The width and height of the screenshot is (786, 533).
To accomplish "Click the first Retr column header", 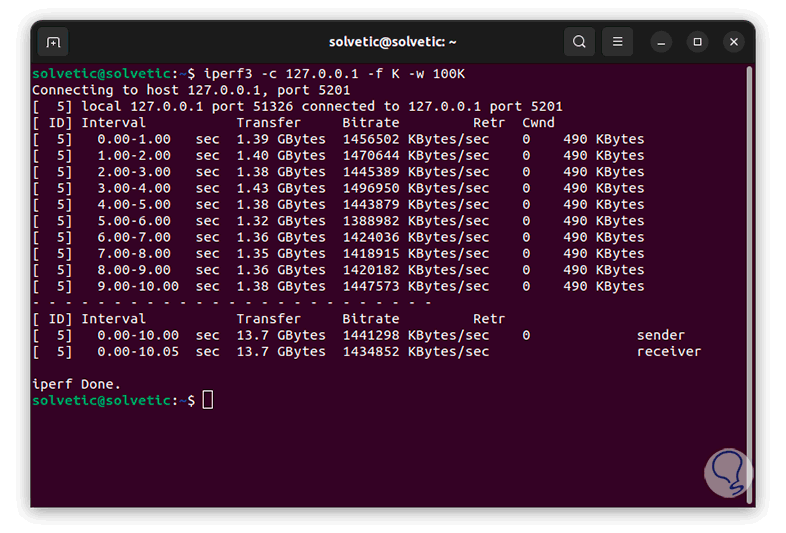I will [489, 123].
